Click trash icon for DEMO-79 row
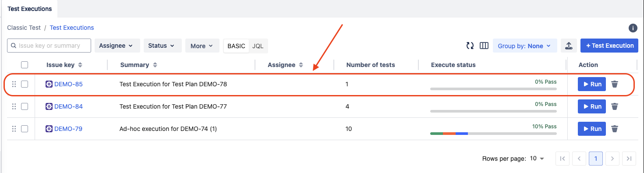 [615, 129]
